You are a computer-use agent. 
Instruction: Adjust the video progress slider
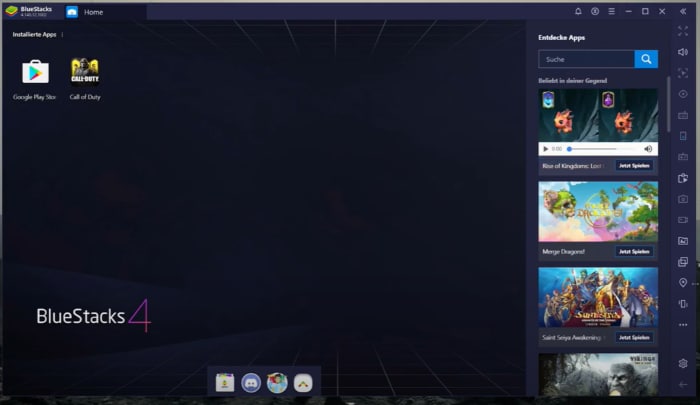pos(592,149)
